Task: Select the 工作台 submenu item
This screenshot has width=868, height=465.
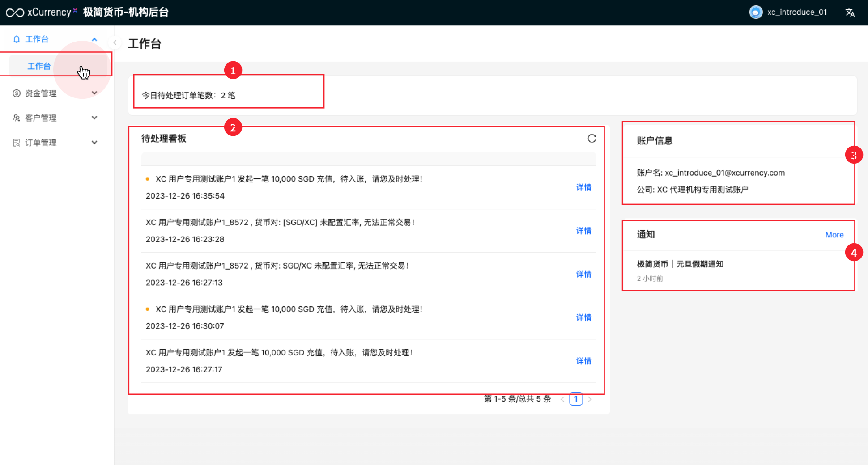Action: pyautogui.click(x=39, y=66)
